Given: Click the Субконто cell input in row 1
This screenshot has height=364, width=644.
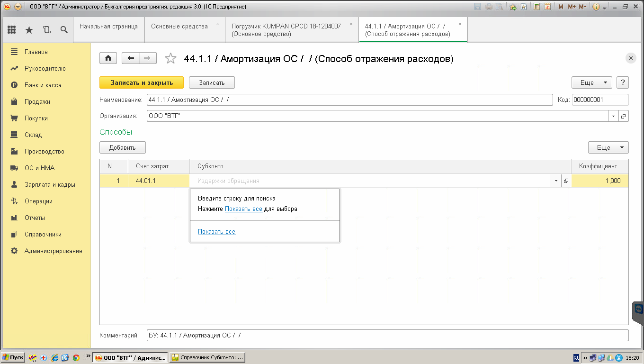Looking at the screenshot, I should tap(370, 181).
